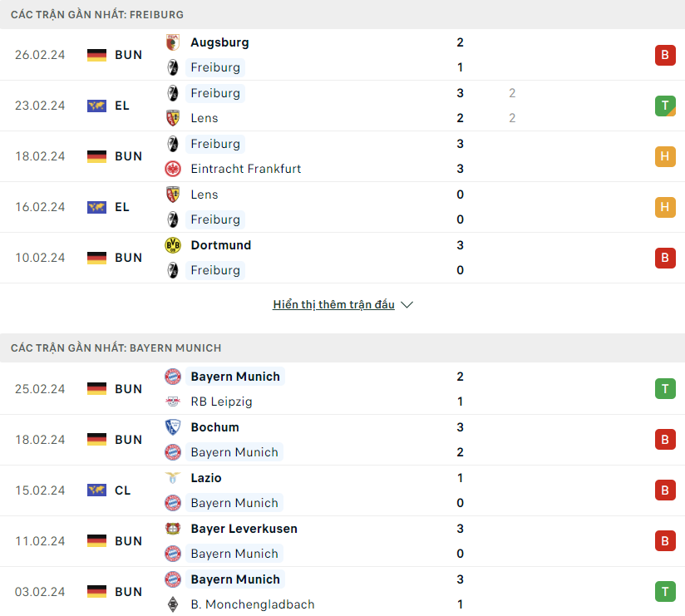Click the B. Monchengladbach crest icon

tap(173, 604)
